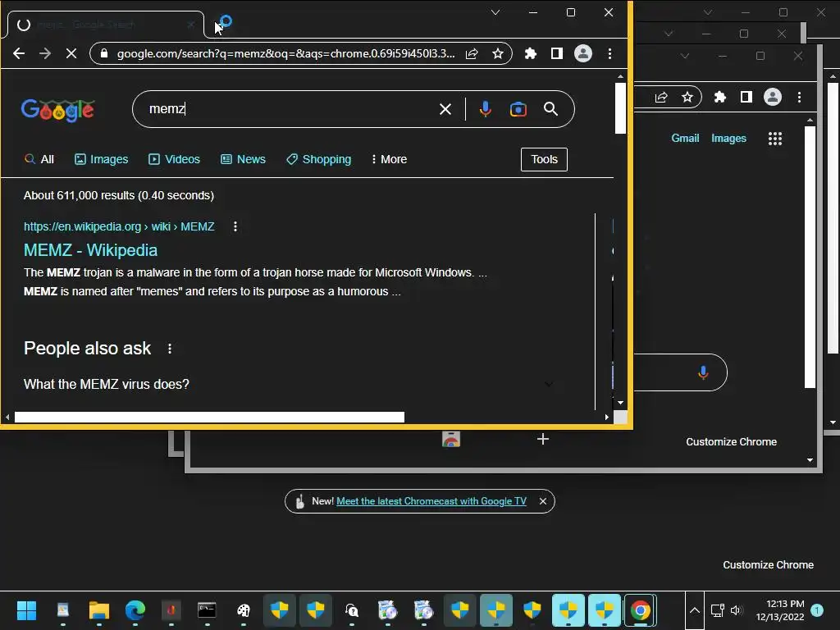The height and width of the screenshot is (630, 840).
Task: Open the profile avatar in the front Chrome window
Action: point(583,53)
